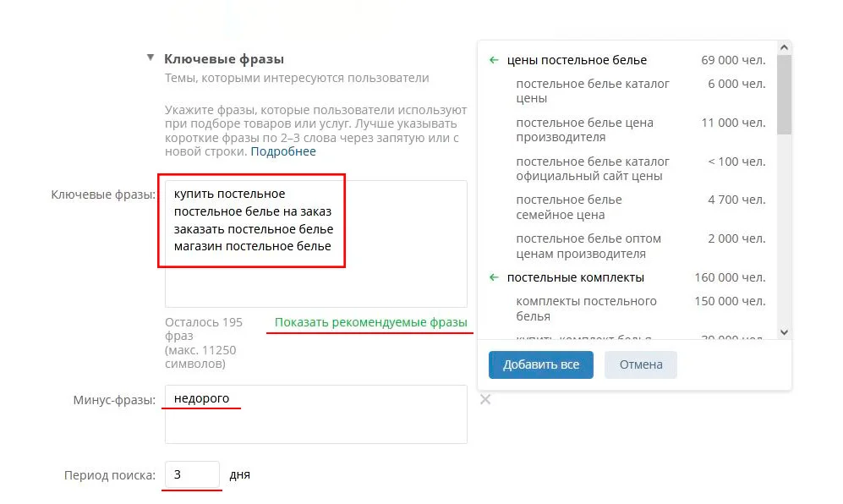Screen dimensions: 843x504
Task: Select suggestion постельное белье цена производителя
Action: (584, 129)
